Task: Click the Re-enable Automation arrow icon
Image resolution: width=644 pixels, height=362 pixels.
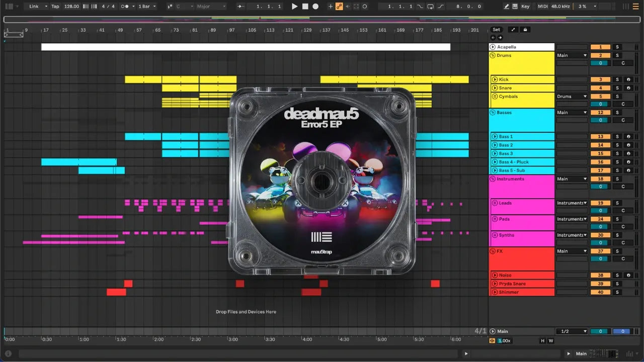Action: pos(348,7)
